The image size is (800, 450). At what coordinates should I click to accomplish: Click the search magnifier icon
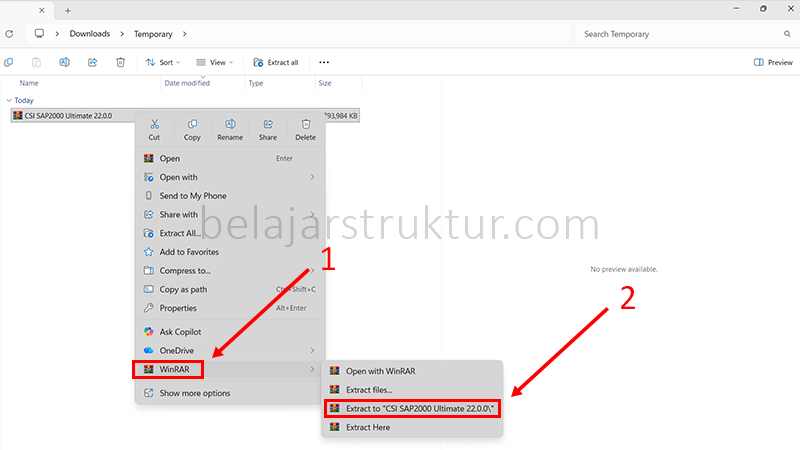click(x=787, y=34)
